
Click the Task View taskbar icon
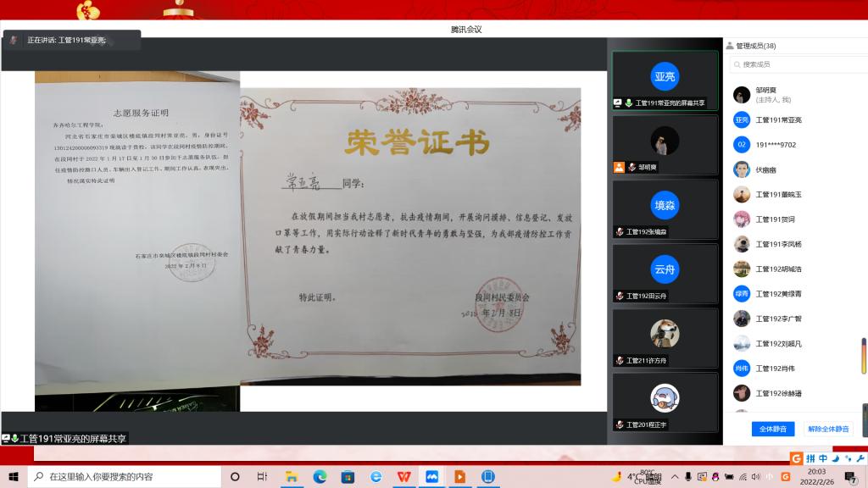click(x=263, y=477)
